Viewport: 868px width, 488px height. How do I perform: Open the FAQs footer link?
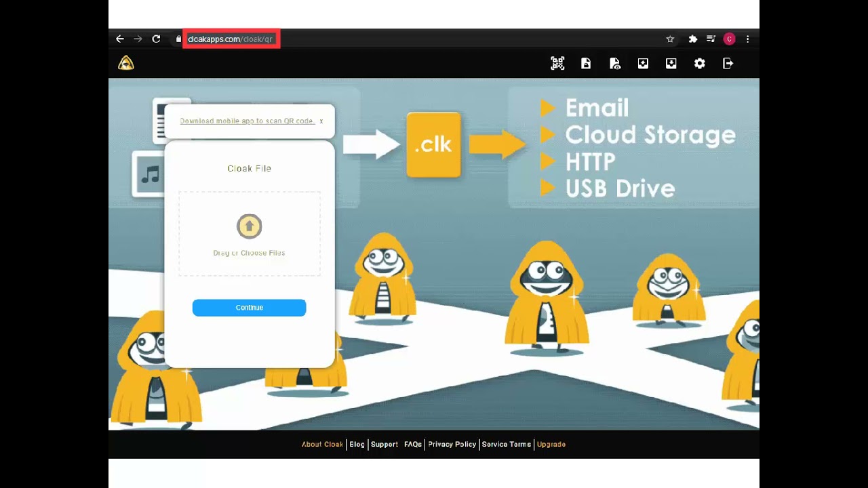(413, 445)
